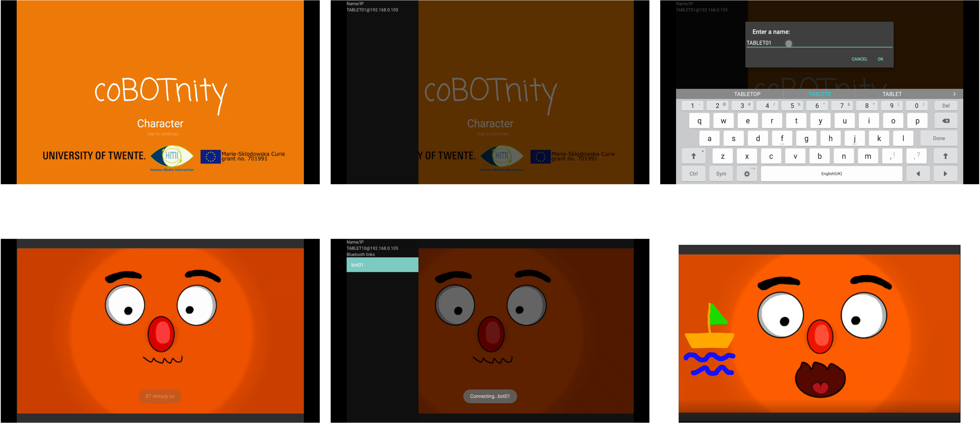980x423 pixels.
Task: Expand more word suggestions chevron
Action: coord(954,94)
